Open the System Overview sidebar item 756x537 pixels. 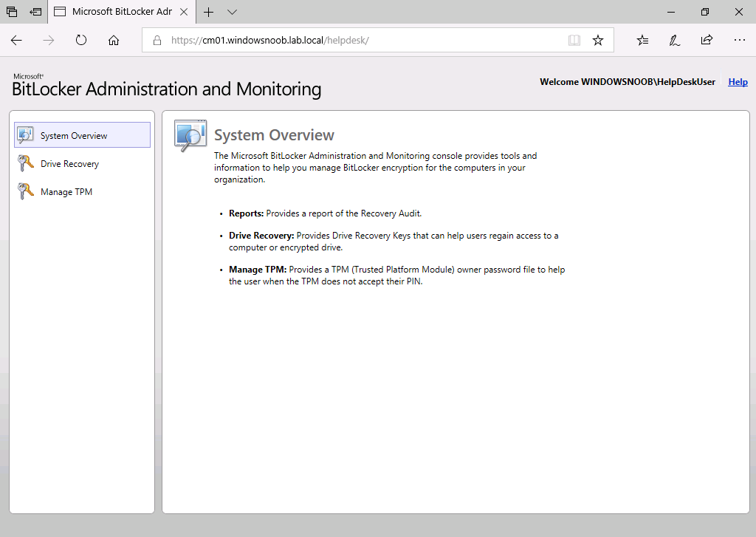pos(82,134)
